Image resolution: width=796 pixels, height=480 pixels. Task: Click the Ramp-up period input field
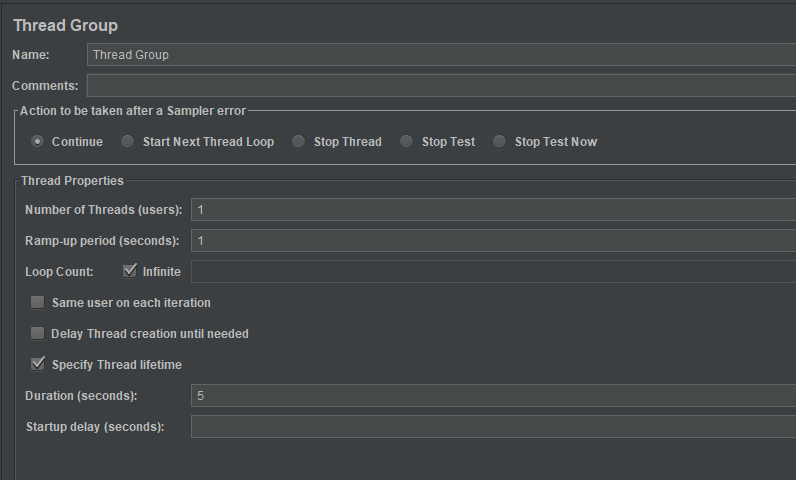click(x=492, y=241)
